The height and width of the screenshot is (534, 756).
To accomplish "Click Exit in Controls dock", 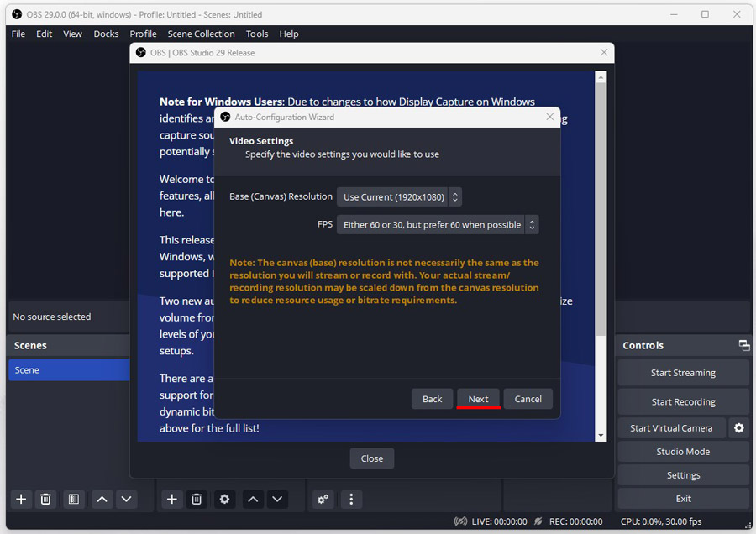I will click(x=683, y=499).
